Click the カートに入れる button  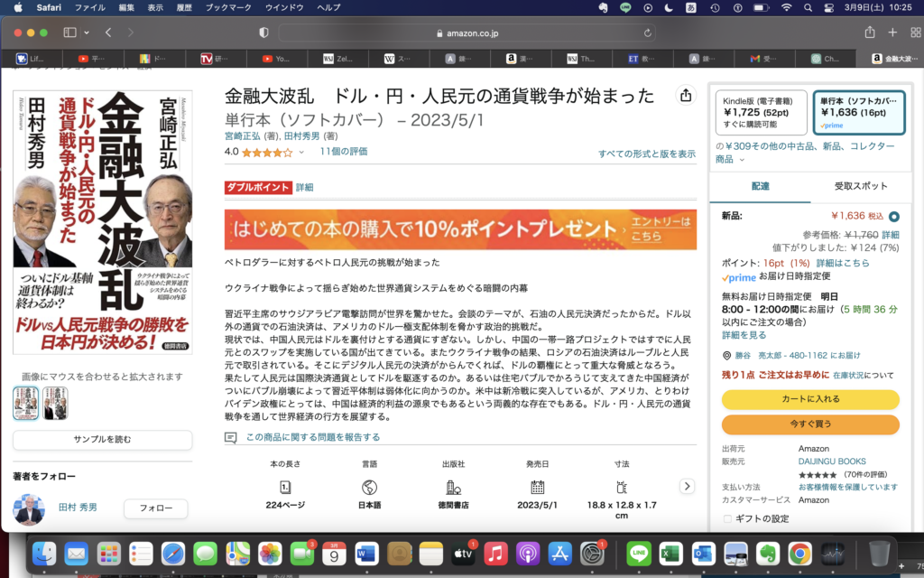(x=809, y=399)
